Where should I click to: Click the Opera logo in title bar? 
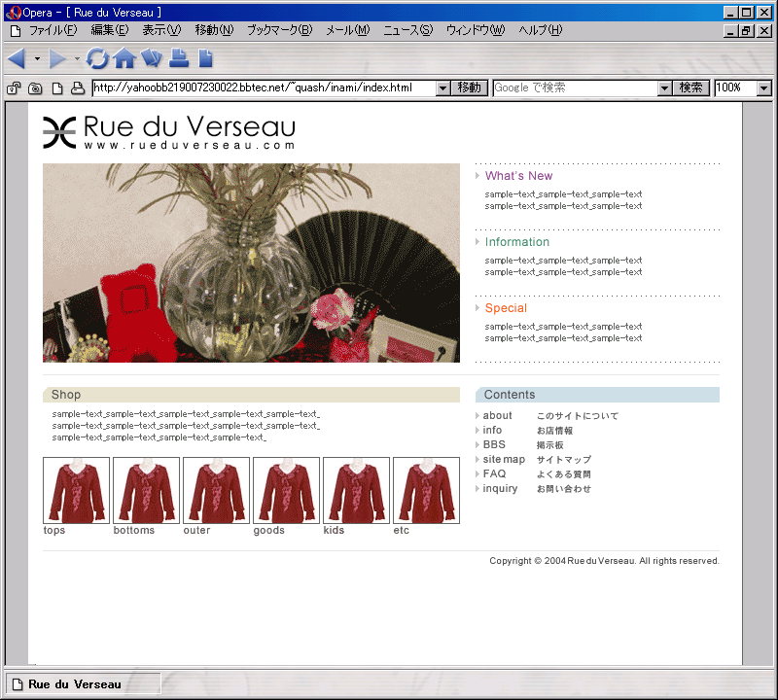(14, 13)
